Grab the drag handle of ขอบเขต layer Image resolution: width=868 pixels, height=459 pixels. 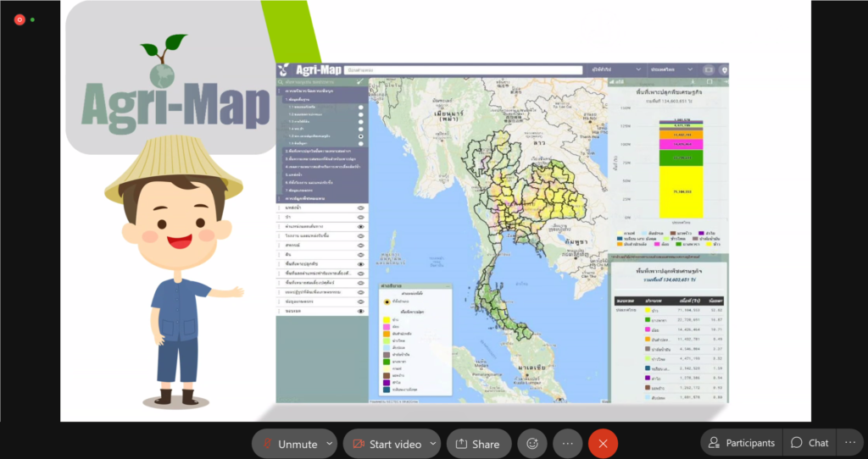click(x=279, y=312)
